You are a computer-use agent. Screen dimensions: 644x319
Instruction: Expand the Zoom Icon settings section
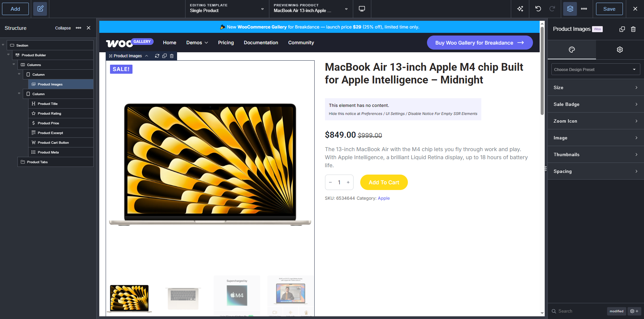[x=596, y=121]
